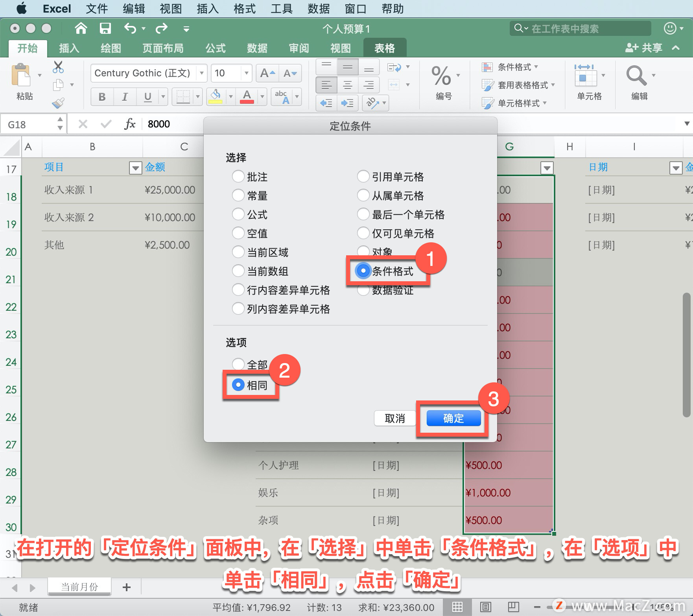Viewport: 693px width, 616px height.
Task: Select the 常量 radio option
Action: click(238, 195)
